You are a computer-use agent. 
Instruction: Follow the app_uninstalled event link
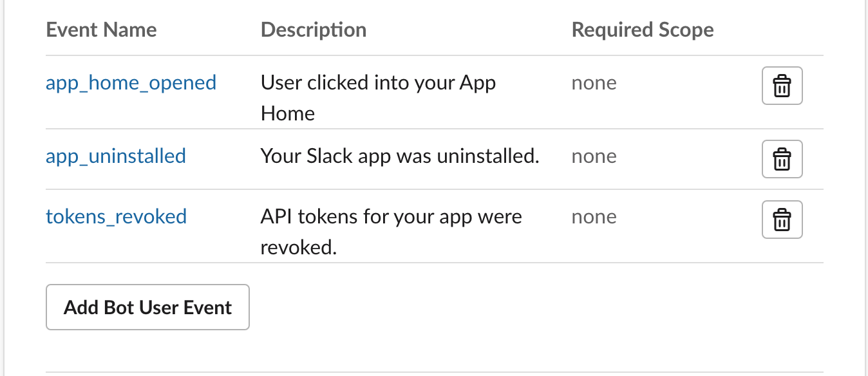click(115, 156)
